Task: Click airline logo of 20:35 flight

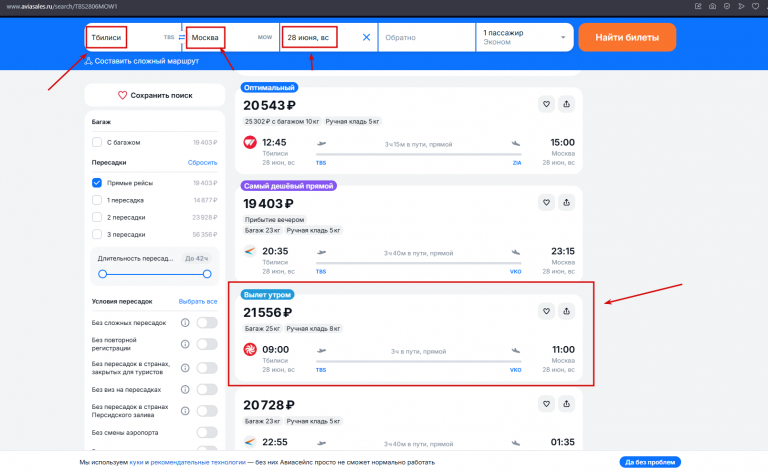Action: (250, 251)
